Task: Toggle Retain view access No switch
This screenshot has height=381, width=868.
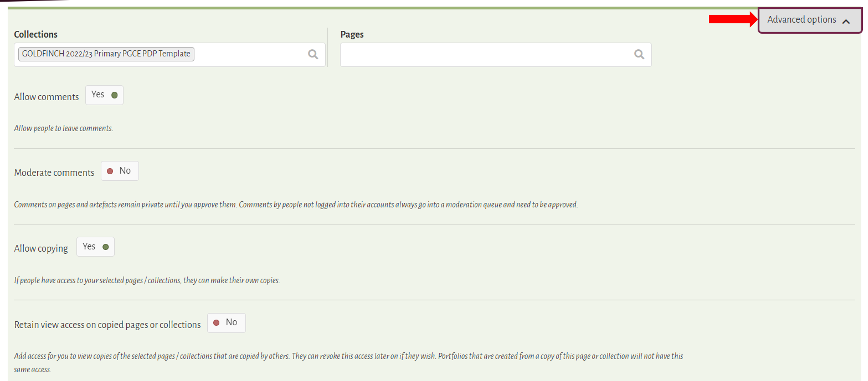Action: [x=226, y=323]
